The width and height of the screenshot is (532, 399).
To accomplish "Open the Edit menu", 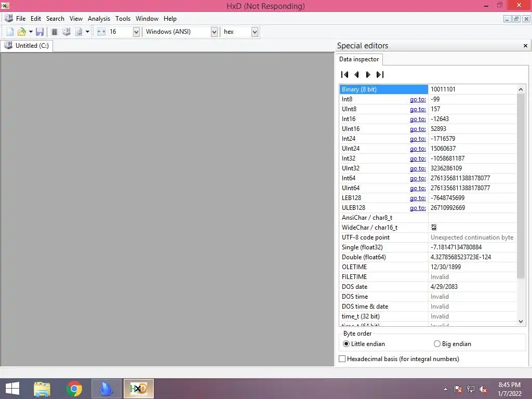I will point(36,19).
